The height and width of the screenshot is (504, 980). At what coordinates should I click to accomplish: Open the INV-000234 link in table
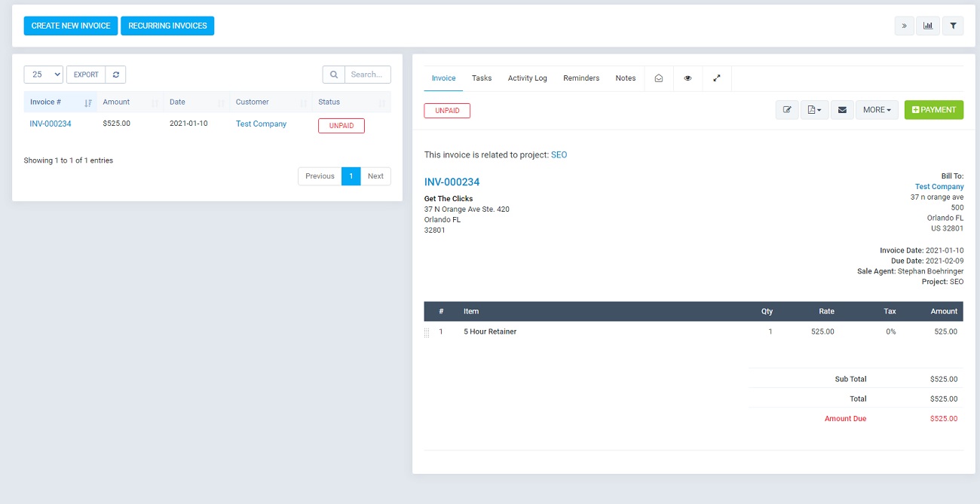(51, 124)
